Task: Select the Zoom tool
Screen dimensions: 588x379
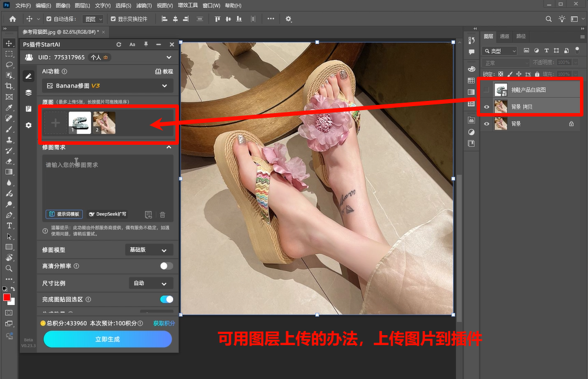Action: pos(9,269)
